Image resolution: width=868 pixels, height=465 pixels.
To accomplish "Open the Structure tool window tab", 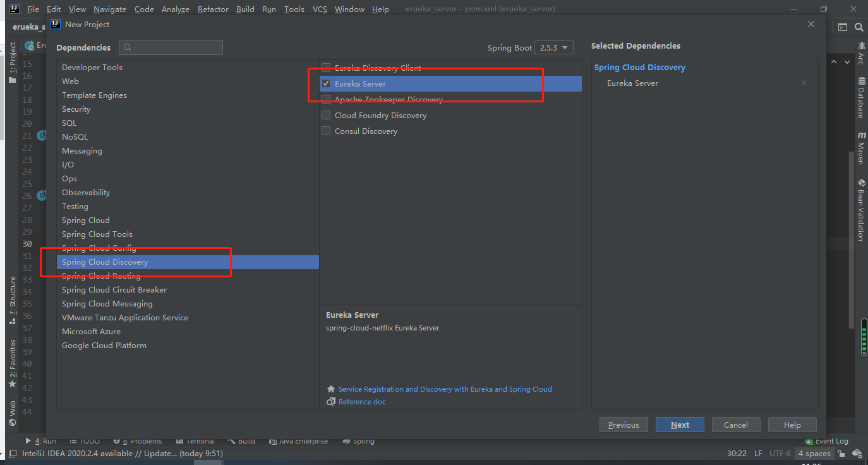I will point(12,300).
